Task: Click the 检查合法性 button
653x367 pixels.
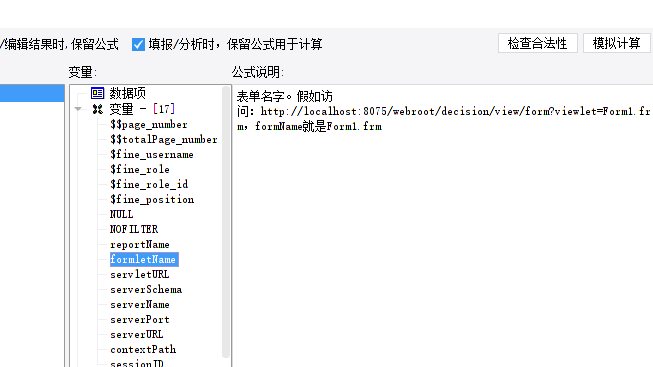Action: pos(538,43)
